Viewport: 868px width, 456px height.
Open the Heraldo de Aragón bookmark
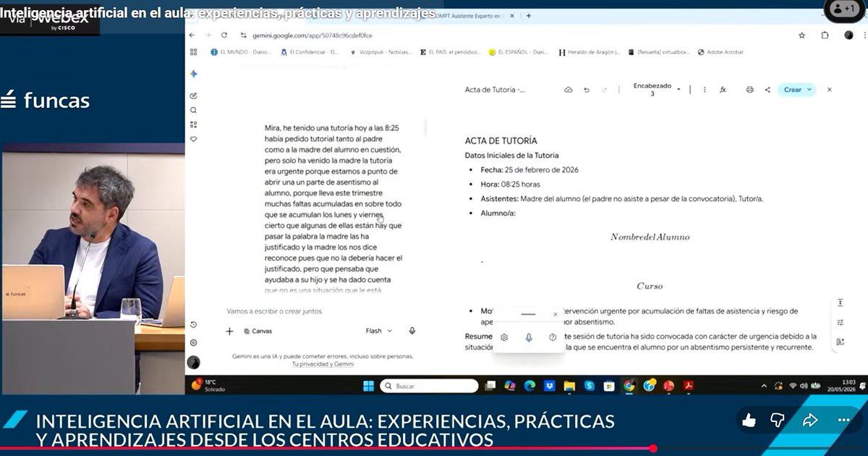click(590, 52)
